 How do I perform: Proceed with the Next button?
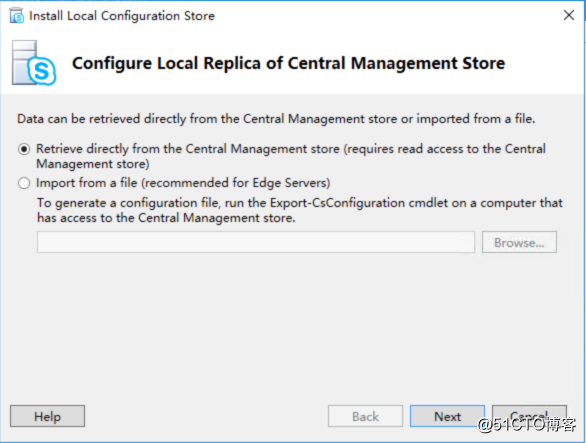tap(447, 416)
